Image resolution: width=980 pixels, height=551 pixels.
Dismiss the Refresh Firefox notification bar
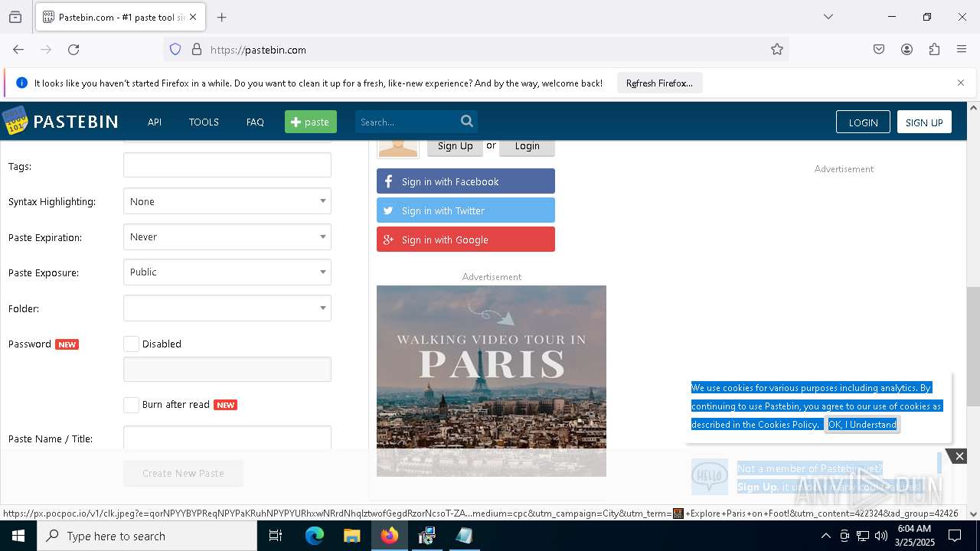pyautogui.click(x=961, y=83)
